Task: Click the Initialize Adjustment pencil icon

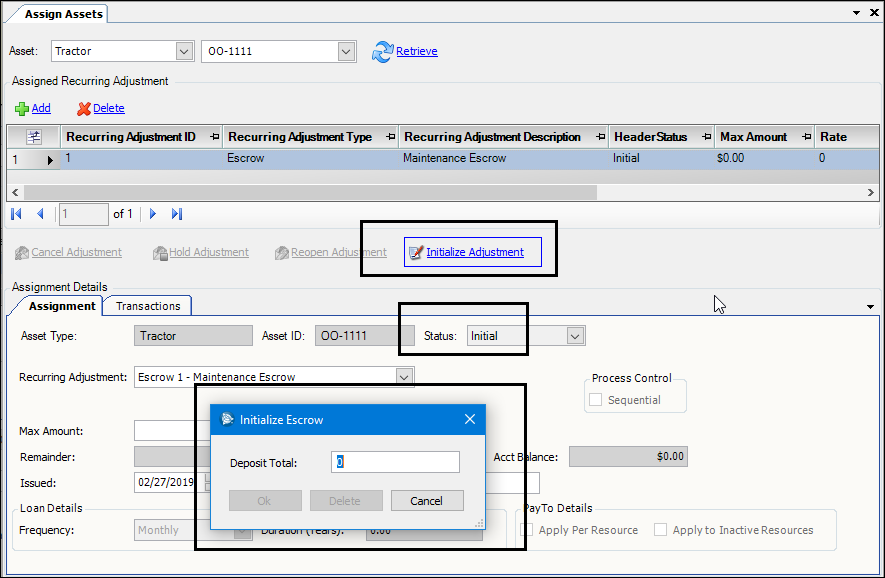Action: [x=416, y=252]
